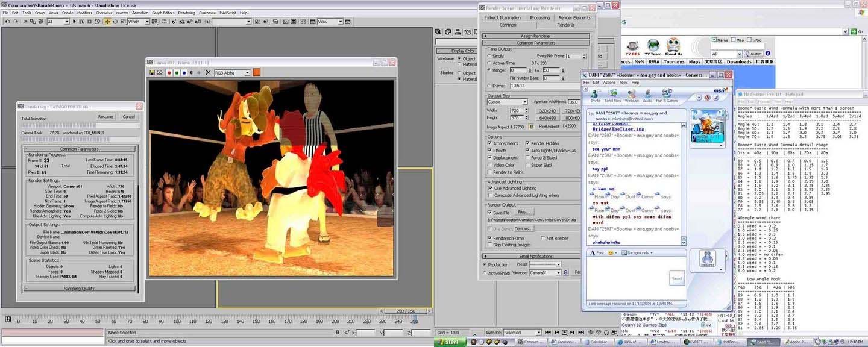This screenshot has width=868, height=347.
Task: Enable the Video Color checkbox
Action: tap(489, 165)
